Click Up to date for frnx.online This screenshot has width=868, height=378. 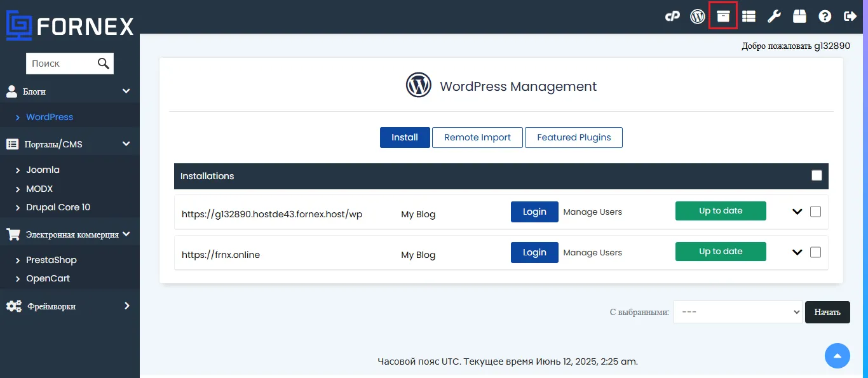point(721,252)
